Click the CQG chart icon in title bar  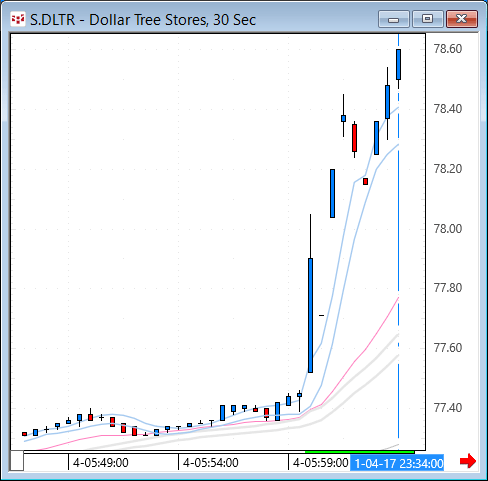click(x=18, y=19)
